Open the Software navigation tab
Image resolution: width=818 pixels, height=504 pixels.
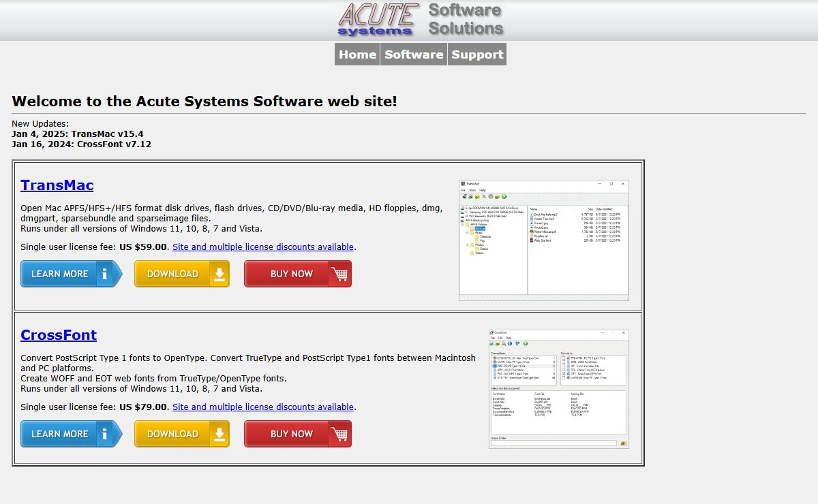[x=414, y=54]
